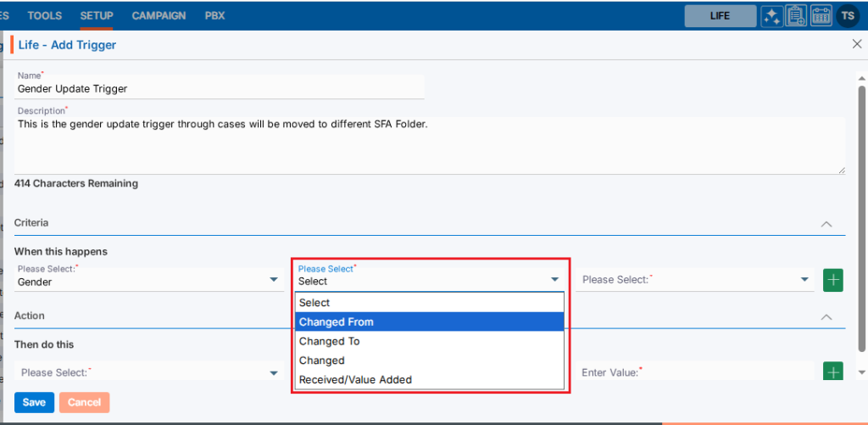
Task: Select 'Received/Value Added' option
Action: [x=429, y=379]
